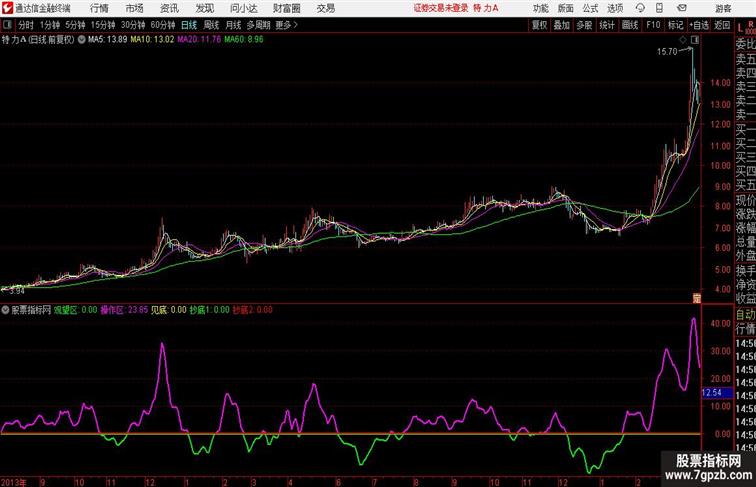Click the red 特力A stock name in title bar

[x=486, y=8]
